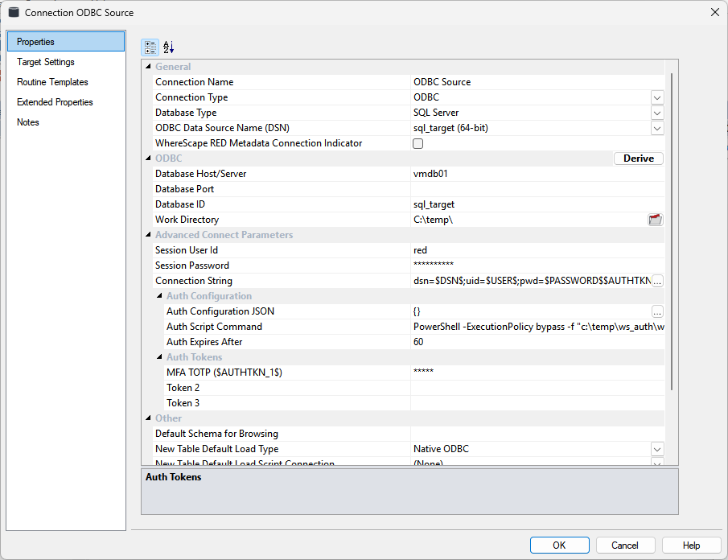Open New Table Default Load Type dropdown

click(657, 449)
